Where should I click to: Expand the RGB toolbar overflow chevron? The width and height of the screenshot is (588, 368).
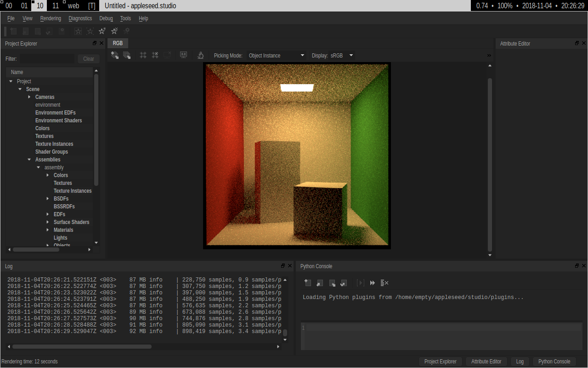click(489, 55)
